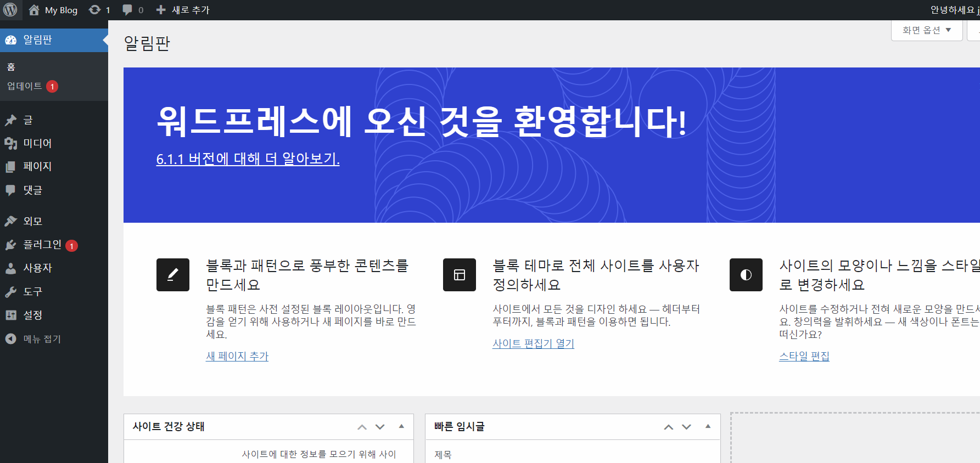Image resolution: width=980 pixels, height=463 pixels.
Task: Click the pencil edit icon in welcome panel
Action: [173, 275]
